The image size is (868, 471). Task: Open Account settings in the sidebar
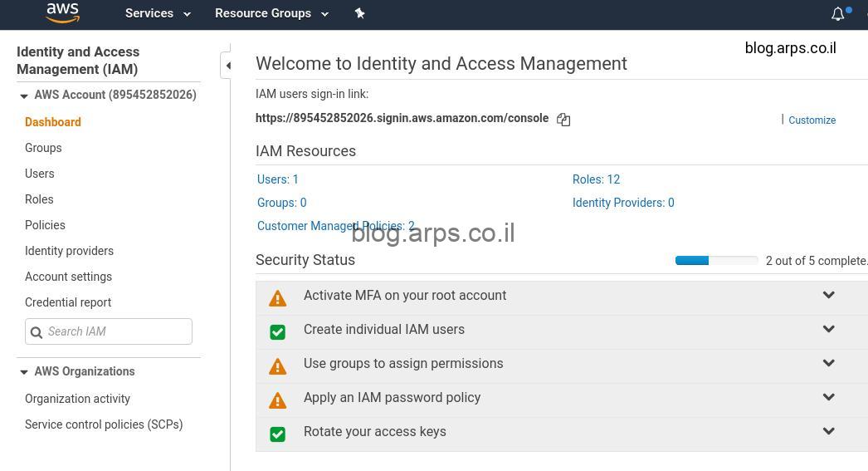click(x=68, y=277)
